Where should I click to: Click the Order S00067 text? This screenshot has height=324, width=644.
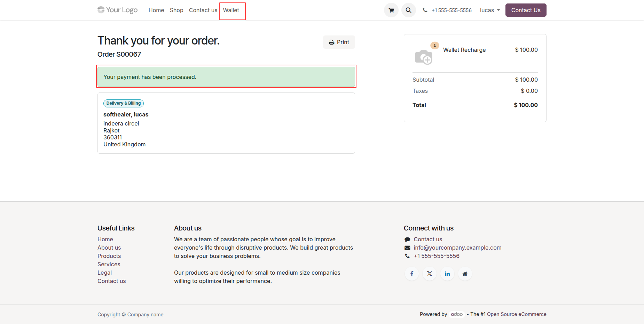pyautogui.click(x=119, y=54)
